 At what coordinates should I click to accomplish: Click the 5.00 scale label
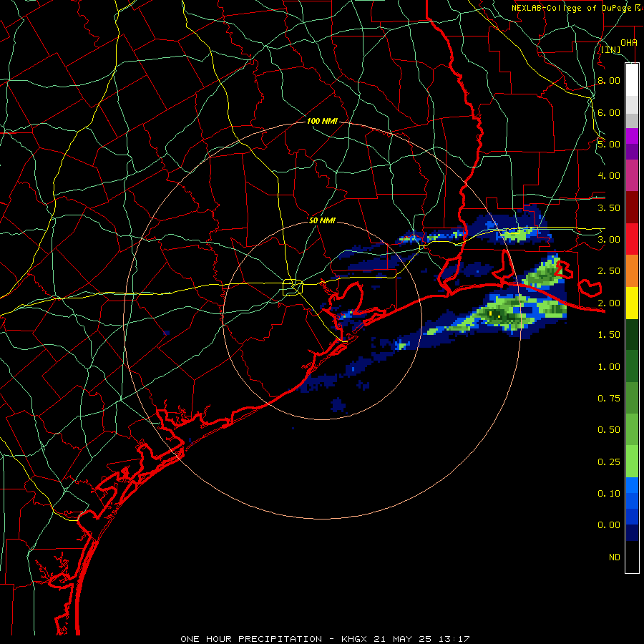(x=609, y=144)
